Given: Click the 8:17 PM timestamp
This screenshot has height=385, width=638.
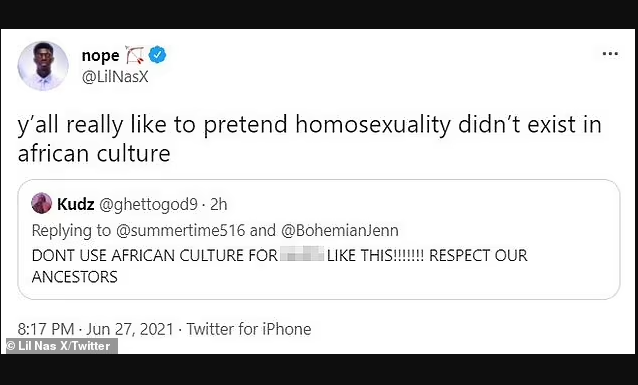Looking at the screenshot, I should click(x=46, y=329).
